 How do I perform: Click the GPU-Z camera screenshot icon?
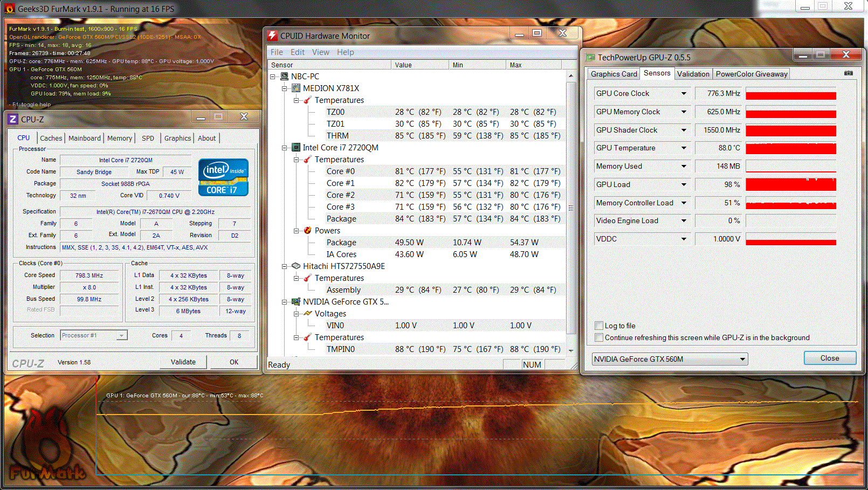[849, 73]
